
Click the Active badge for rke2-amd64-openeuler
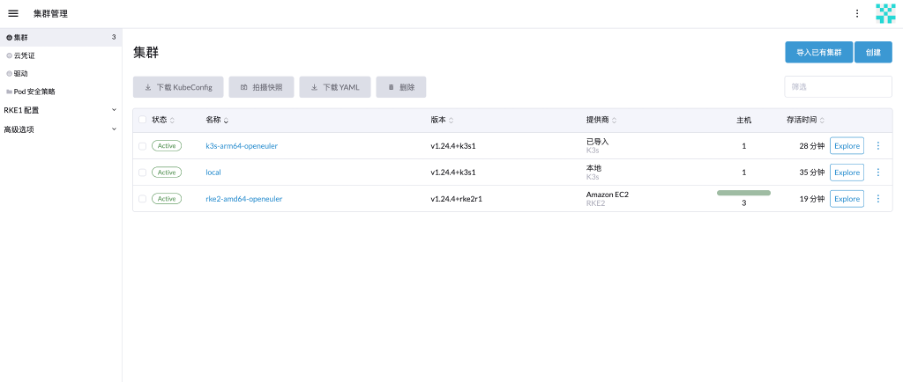(x=167, y=199)
